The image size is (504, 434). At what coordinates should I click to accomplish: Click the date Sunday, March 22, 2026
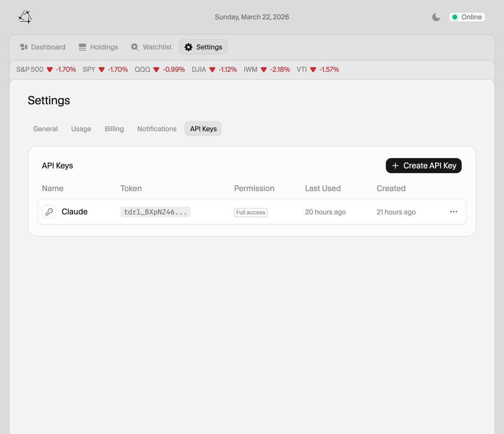coord(252,17)
